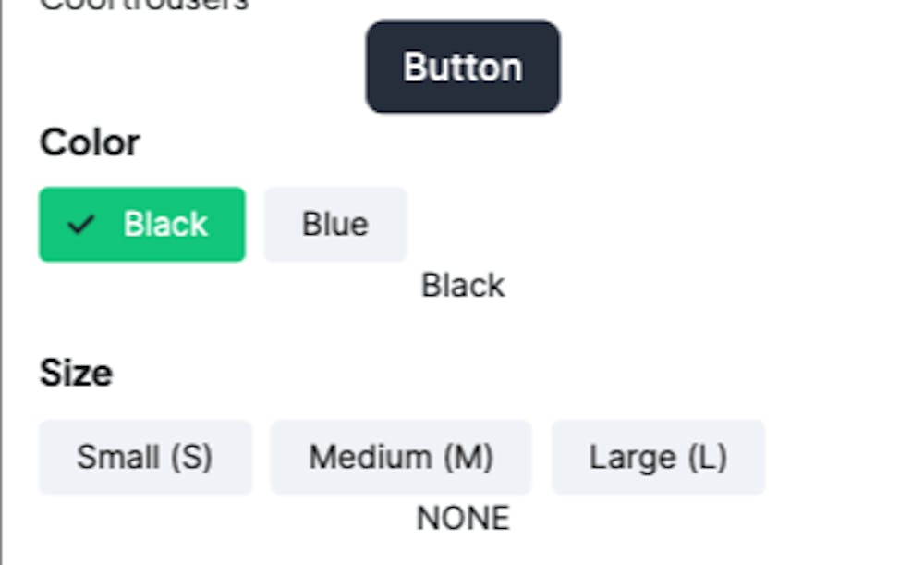The image size is (924, 565).
Task: Pick the smallest size option chip
Action: (145, 457)
